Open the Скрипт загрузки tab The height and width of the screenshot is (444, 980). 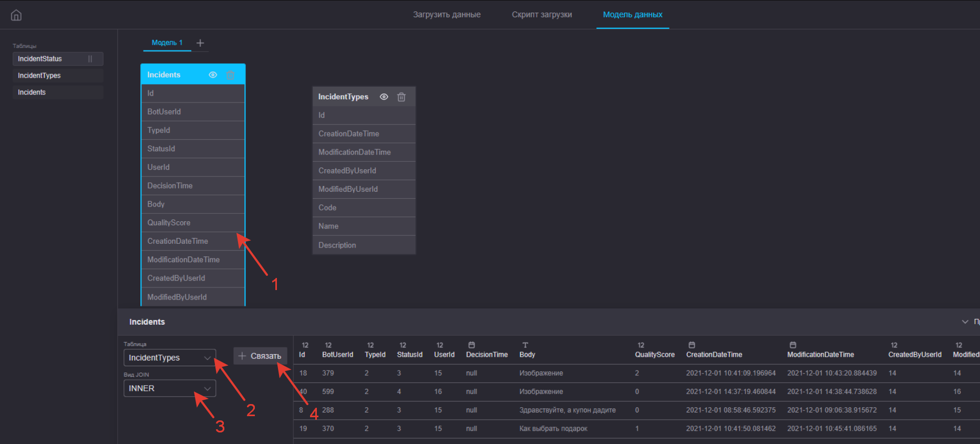(542, 15)
